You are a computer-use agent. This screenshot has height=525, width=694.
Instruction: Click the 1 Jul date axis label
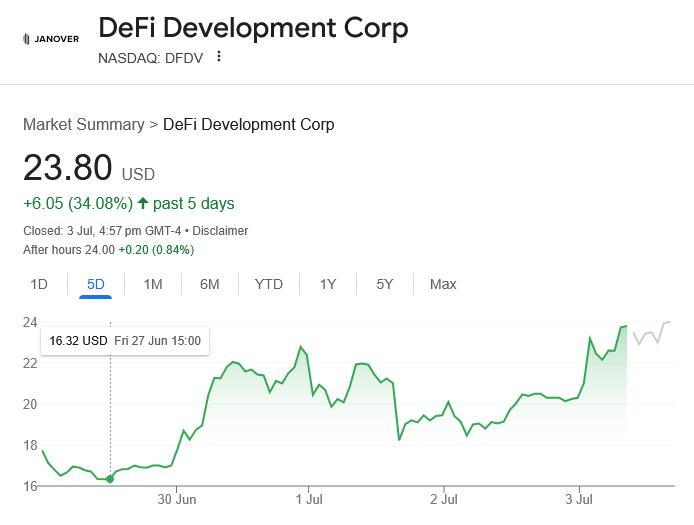(308, 497)
